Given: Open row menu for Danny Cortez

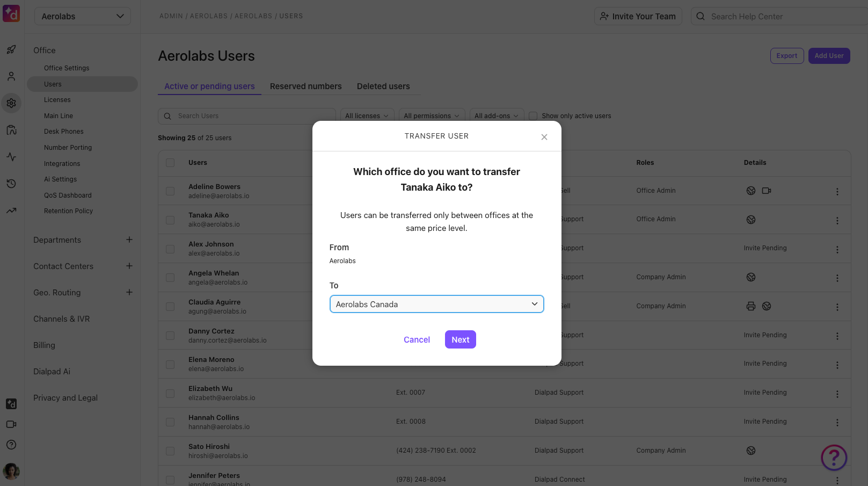Looking at the screenshot, I should [837, 336].
